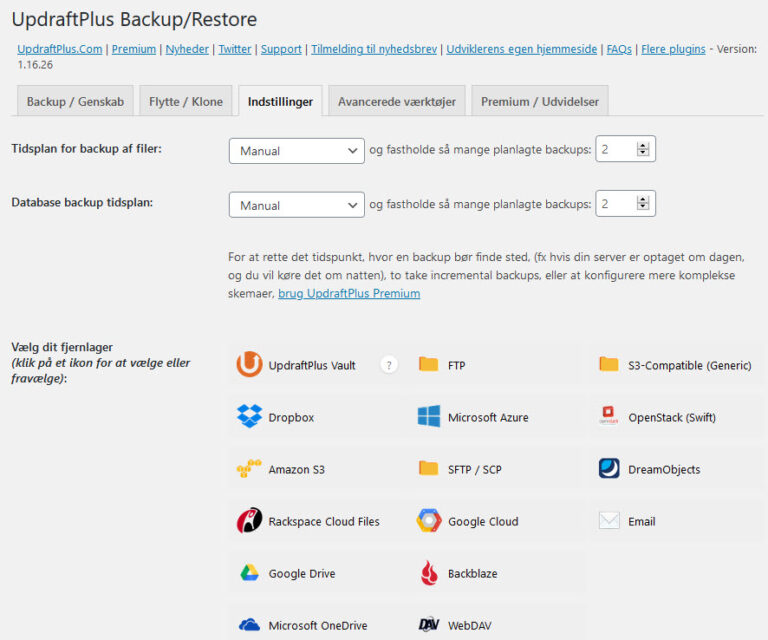Viewport: 768px width, 640px height.
Task: Click the UpdraftPlus Vault label
Action: tap(312, 365)
